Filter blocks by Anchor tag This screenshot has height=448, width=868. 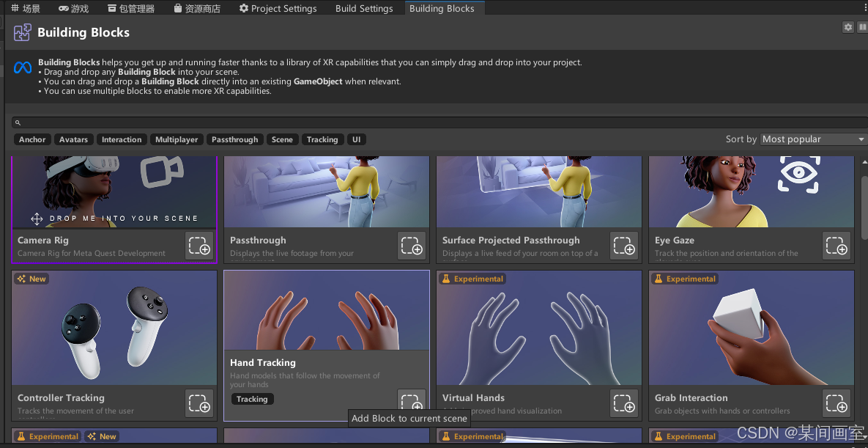click(32, 140)
